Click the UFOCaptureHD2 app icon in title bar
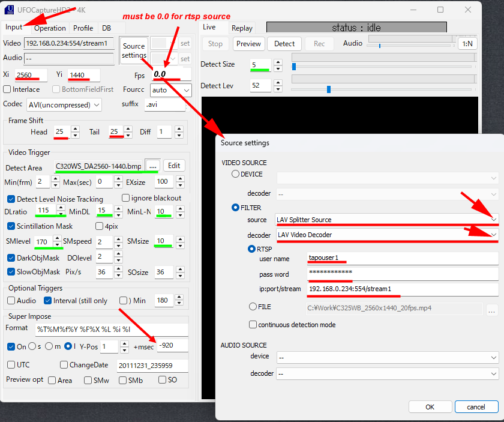This screenshot has height=422, width=504. (9, 10)
